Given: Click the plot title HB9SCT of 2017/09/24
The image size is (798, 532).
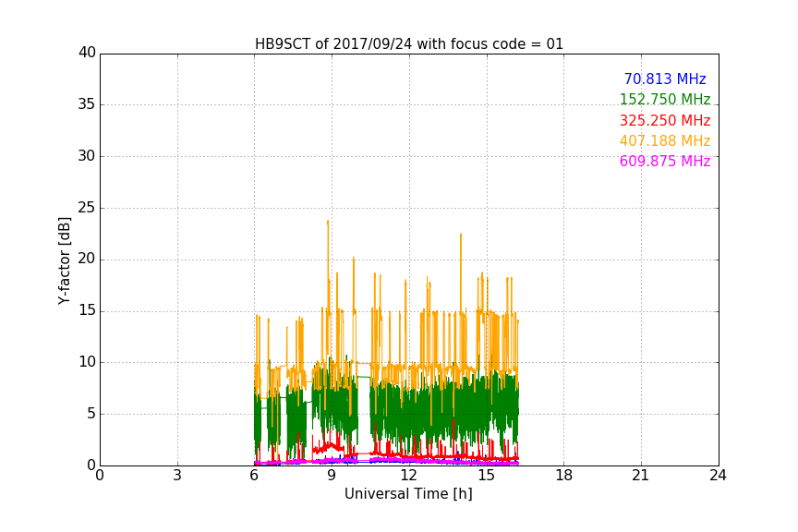Looking at the screenshot, I should (x=408, y=44).
